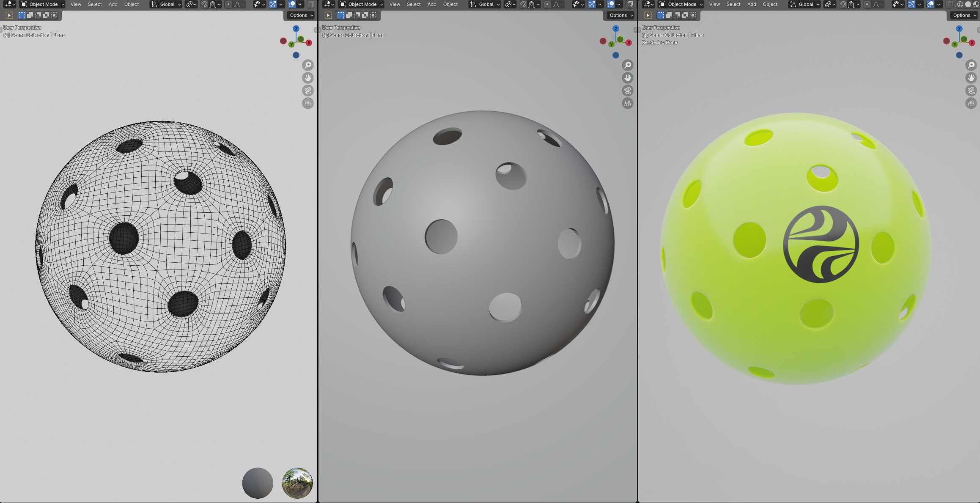Open Options dropdown in rendered viewport
This screenshot has height=503, width=980.
pos(964,15)
